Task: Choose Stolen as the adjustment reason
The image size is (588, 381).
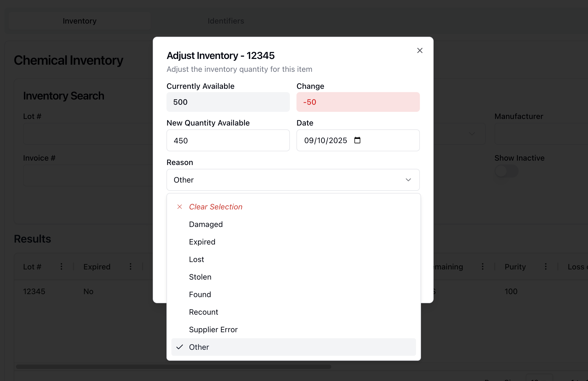Action: click(200, 277)
